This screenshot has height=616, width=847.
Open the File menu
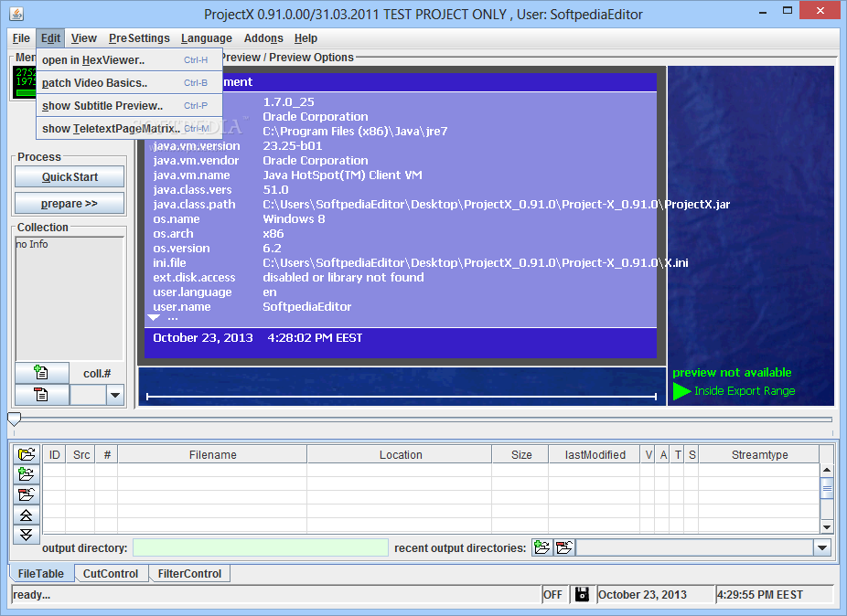pyautogui.click(x=21, y=38)
